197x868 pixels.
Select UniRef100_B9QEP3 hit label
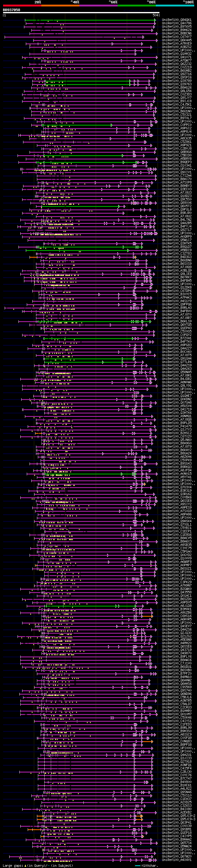coord(176,162)
